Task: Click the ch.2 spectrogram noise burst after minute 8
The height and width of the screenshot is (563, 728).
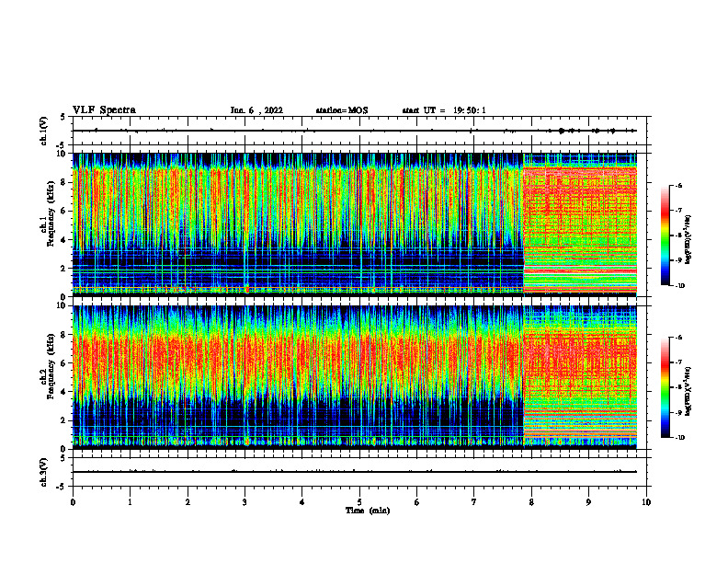Action: point(580,377)
